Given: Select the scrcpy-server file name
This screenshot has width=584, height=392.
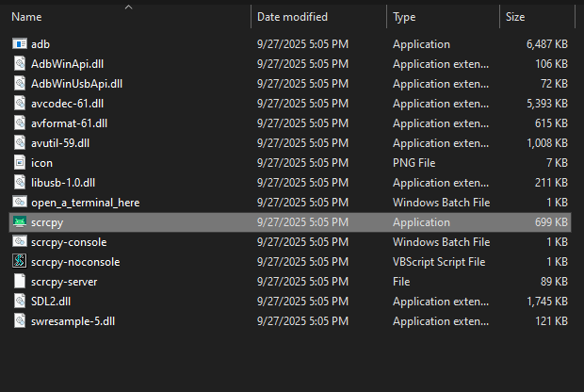Looking at the screenshot, I should pos(64,282).
